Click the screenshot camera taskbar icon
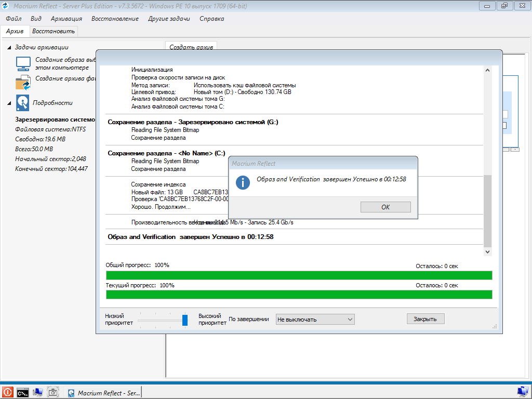Viewport: 532px width, 399px height. coord(52,392)
